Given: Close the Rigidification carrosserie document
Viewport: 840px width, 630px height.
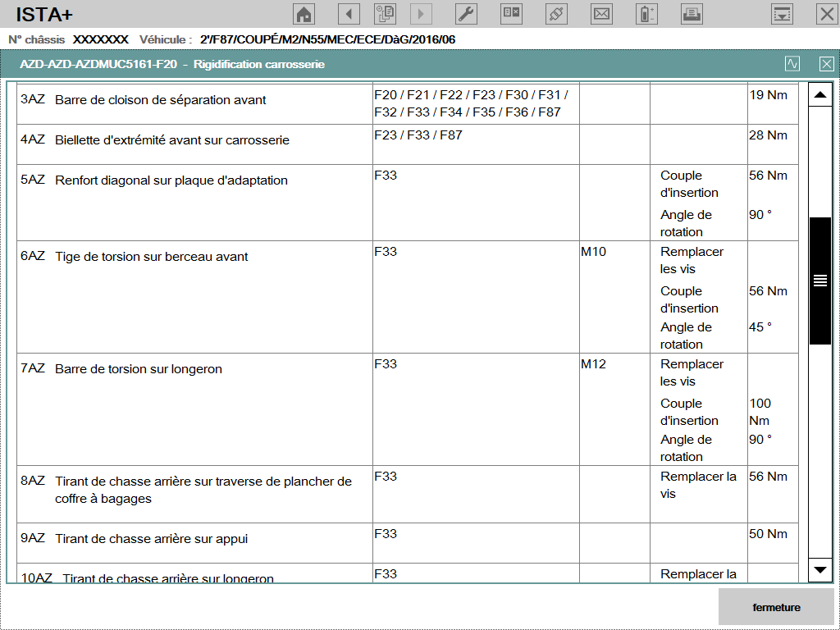Looking at the screenshot, I should (827, 64).
